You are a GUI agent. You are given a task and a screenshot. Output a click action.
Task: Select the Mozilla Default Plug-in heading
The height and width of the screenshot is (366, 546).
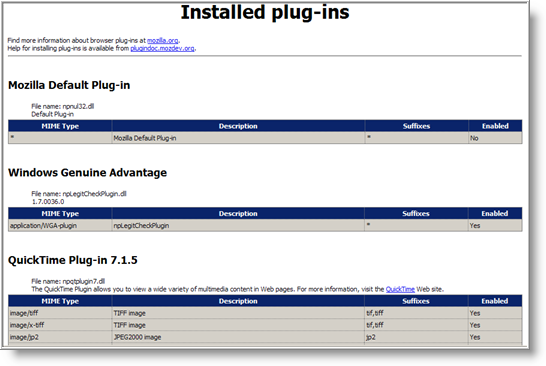click(69, 85)
